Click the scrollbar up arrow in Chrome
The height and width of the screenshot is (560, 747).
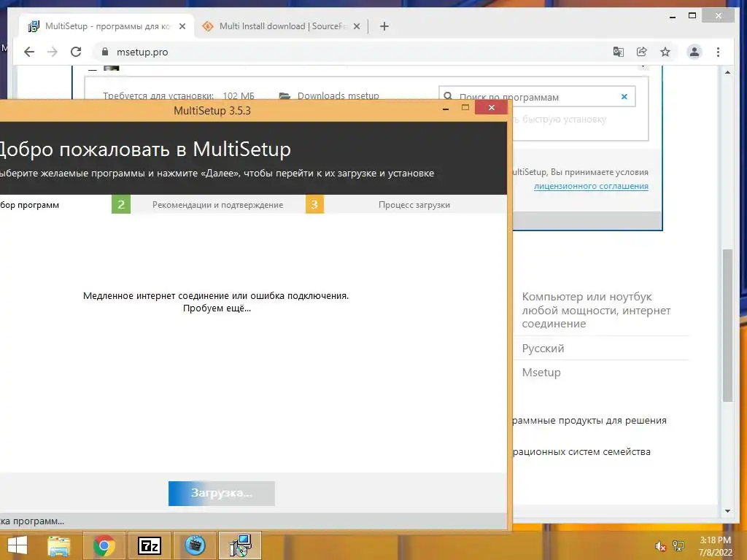(727, 72)
